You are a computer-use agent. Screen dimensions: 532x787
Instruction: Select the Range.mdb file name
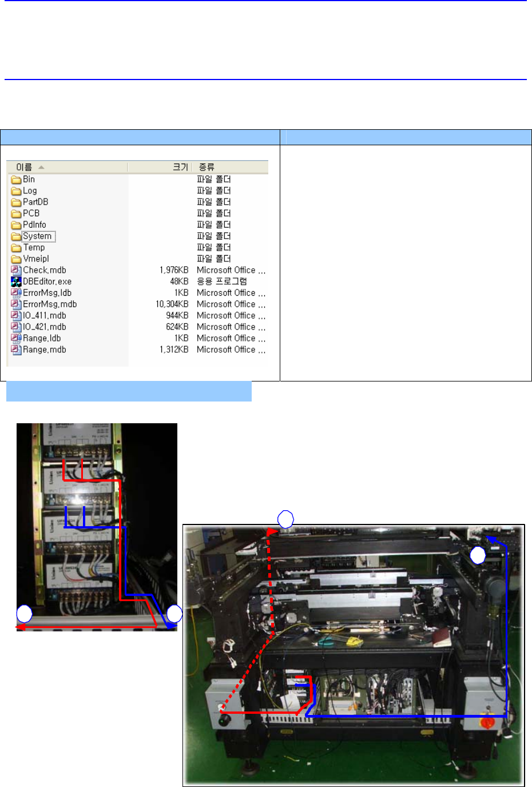pos(45,349)
